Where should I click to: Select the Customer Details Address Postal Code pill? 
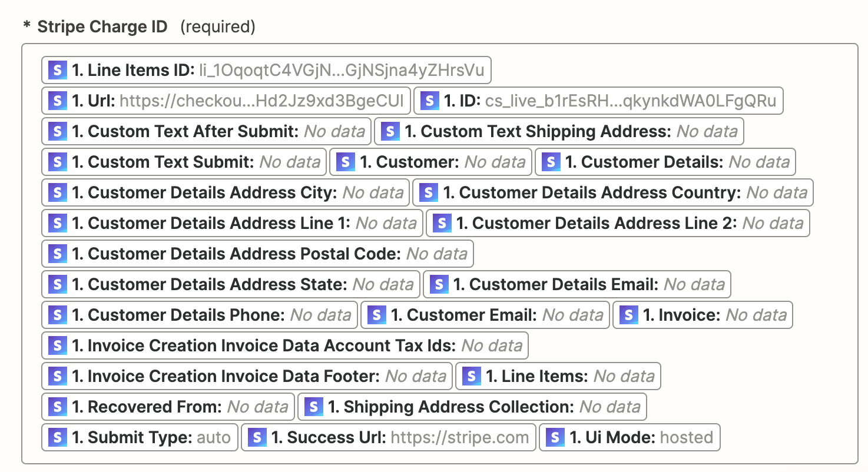point(257,254)
